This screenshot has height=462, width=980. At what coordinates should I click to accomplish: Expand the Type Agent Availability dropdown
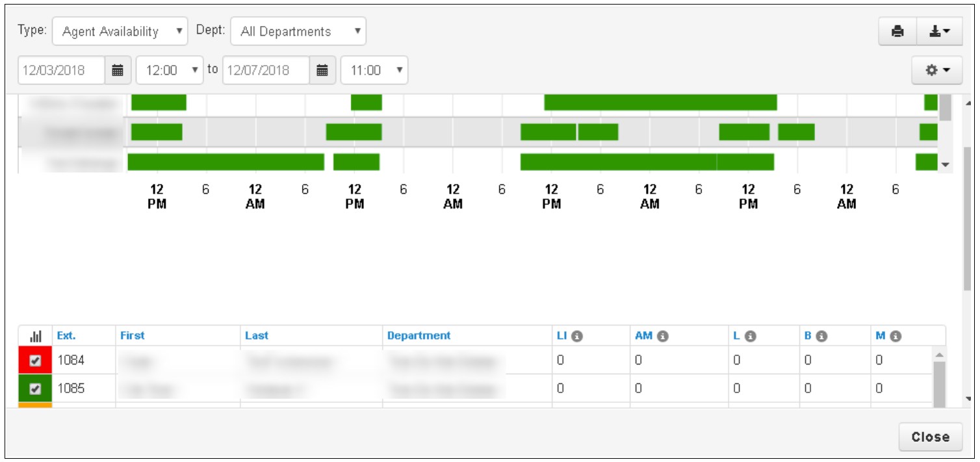click(120, 31)
